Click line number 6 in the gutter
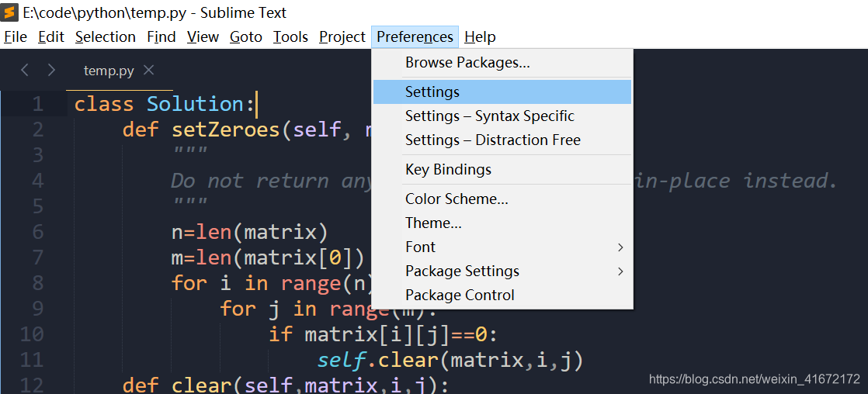Viewport: 868px width, 394px height. pyautogui.click(x=37, y=232)
